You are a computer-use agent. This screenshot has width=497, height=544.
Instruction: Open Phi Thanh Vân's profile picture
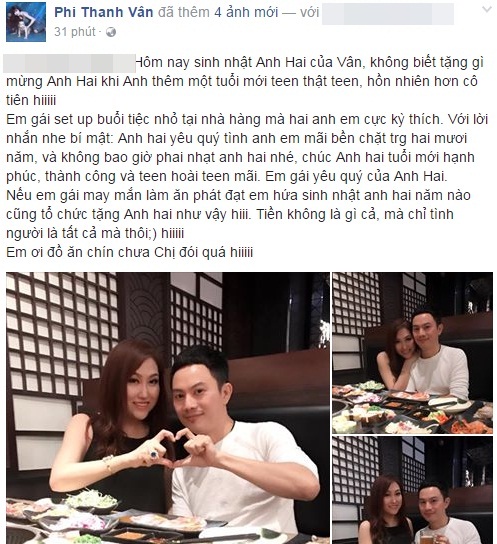pos(26,22)
